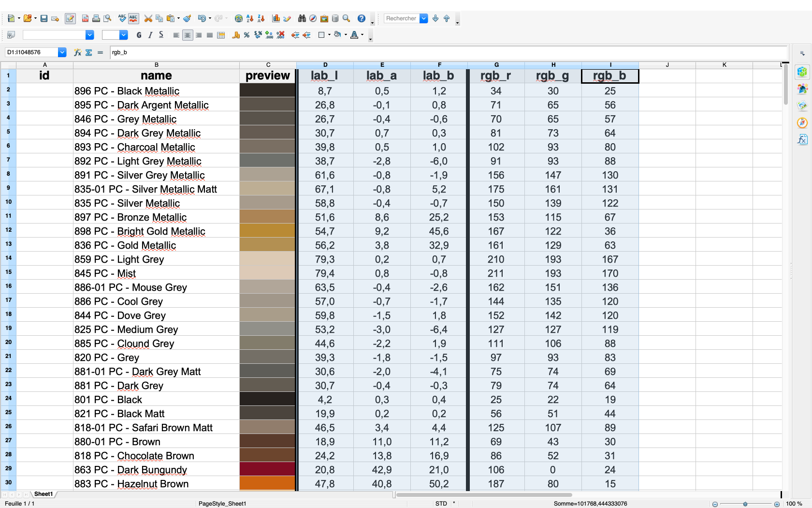Click the vertical scrollbar thumb
The image size is (812, 508).
pyautogui.click(x=786, y=85)
